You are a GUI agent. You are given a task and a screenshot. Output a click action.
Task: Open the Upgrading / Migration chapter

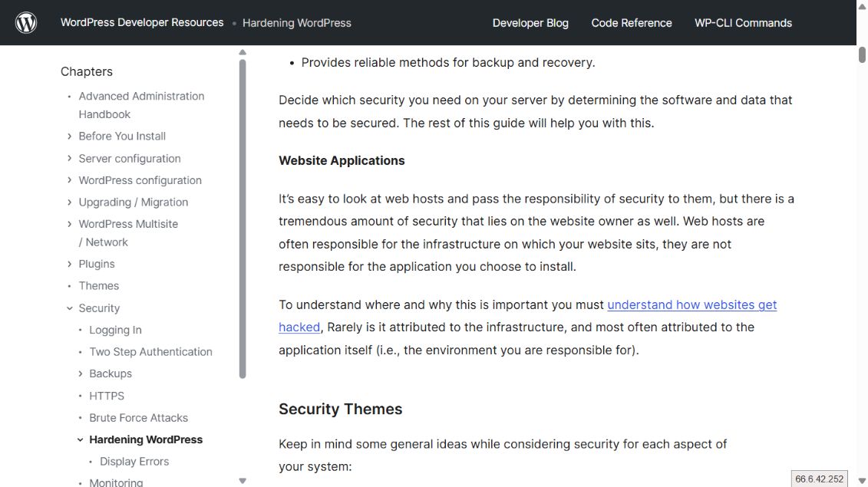tap(134, 202)
